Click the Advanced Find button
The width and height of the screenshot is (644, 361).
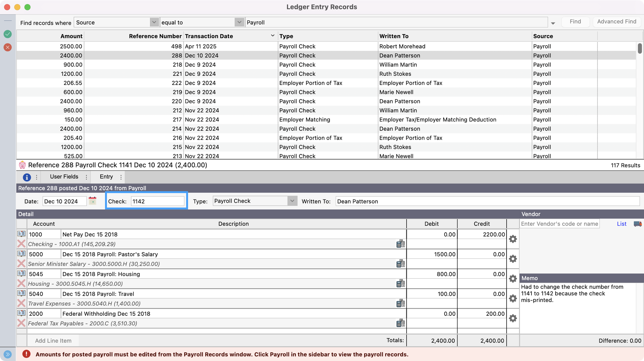pos(616,21)
